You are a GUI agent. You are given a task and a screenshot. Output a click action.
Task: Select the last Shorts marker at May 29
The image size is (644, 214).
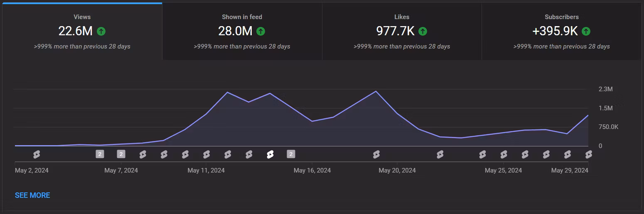point(588,155)
